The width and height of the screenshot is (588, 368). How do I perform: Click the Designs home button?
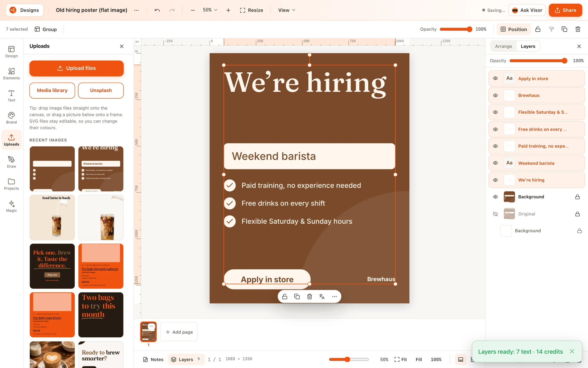pyautogui.click(x=25, y=10)
